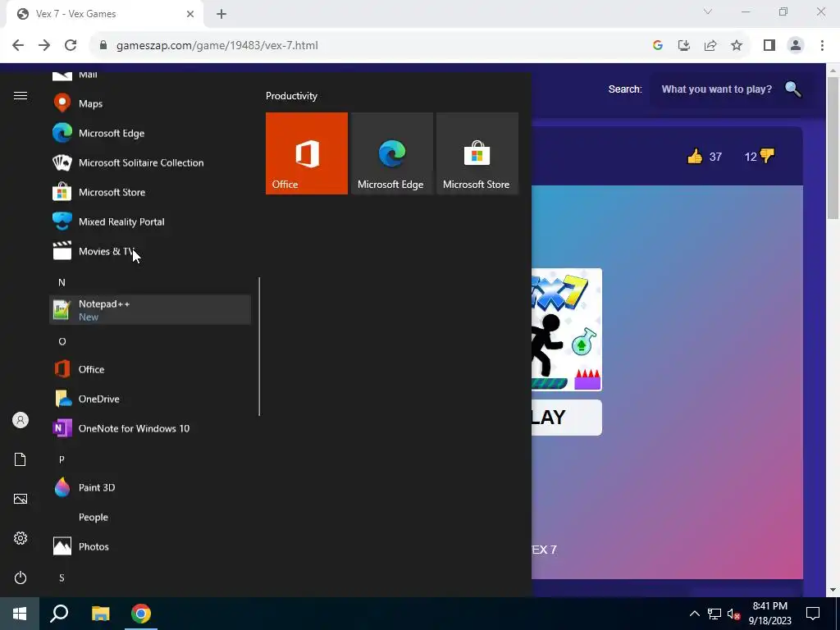Click the share page icon in address bar
Viewport: 840px width, 630px height.
click(x=710, y=46)
